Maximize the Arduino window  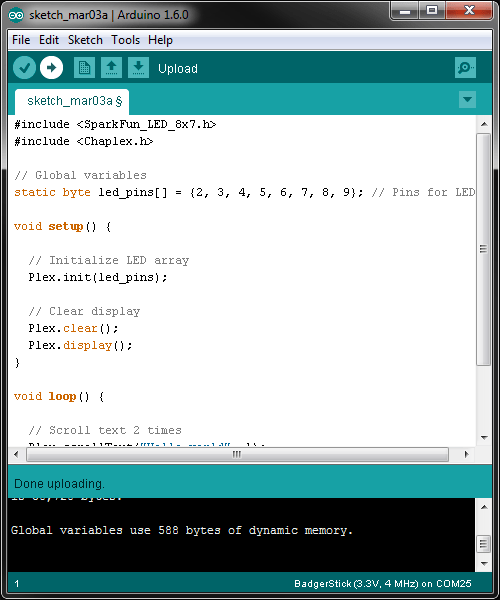[x=432, y=10]
